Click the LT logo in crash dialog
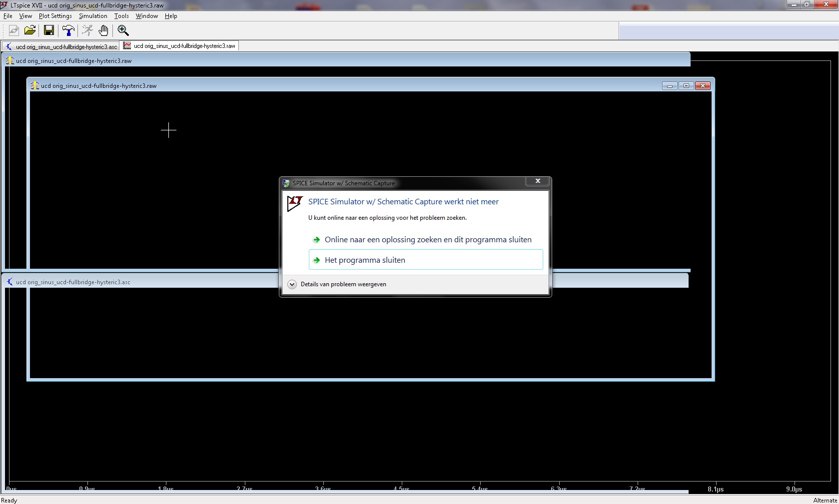This screenshot has width=839, height=504. (x=295, y=203)
